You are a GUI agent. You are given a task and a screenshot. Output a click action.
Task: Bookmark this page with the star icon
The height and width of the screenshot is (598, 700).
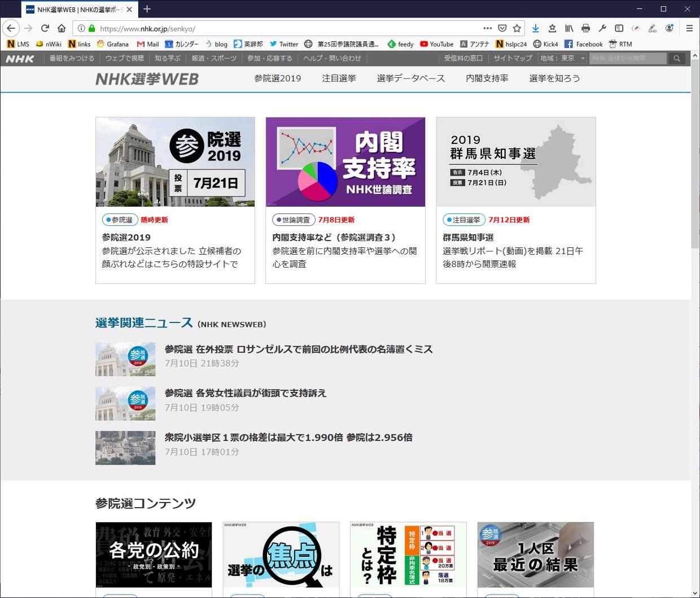point(517,28)
